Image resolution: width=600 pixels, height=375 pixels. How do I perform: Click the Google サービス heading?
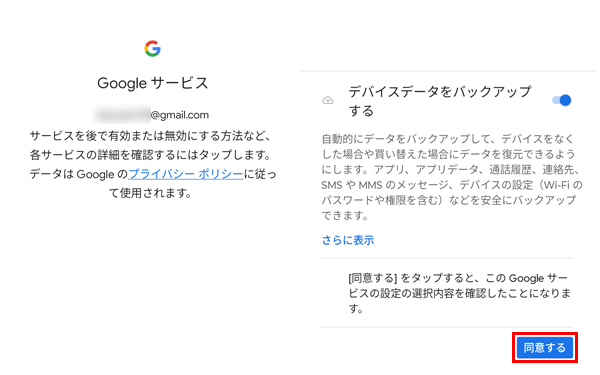click(152, 83)
